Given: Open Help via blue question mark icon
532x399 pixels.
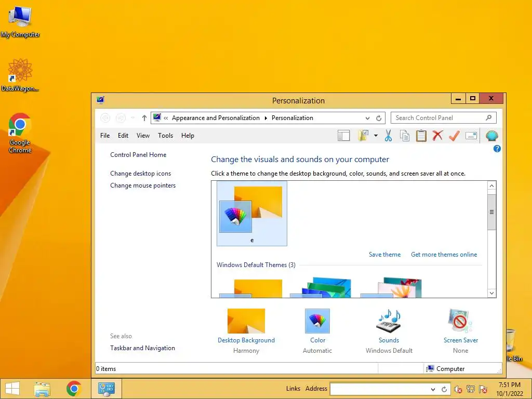Looking at the screenshot, I should [497, 149].
